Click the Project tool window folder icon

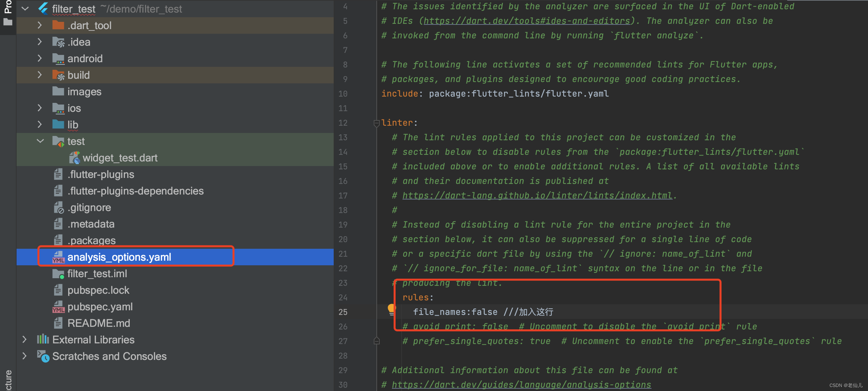click(x=8, y=22)
